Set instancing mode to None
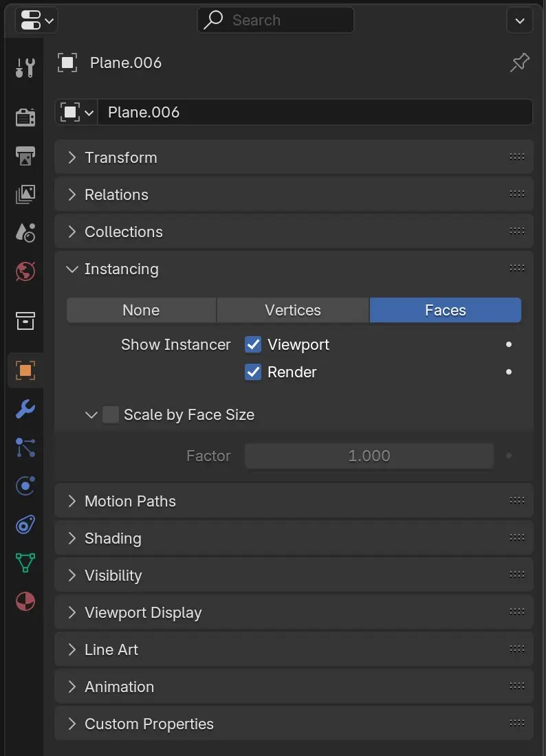Image resolution: width=546 pixels, height=756 pixels. pos(141,310)
